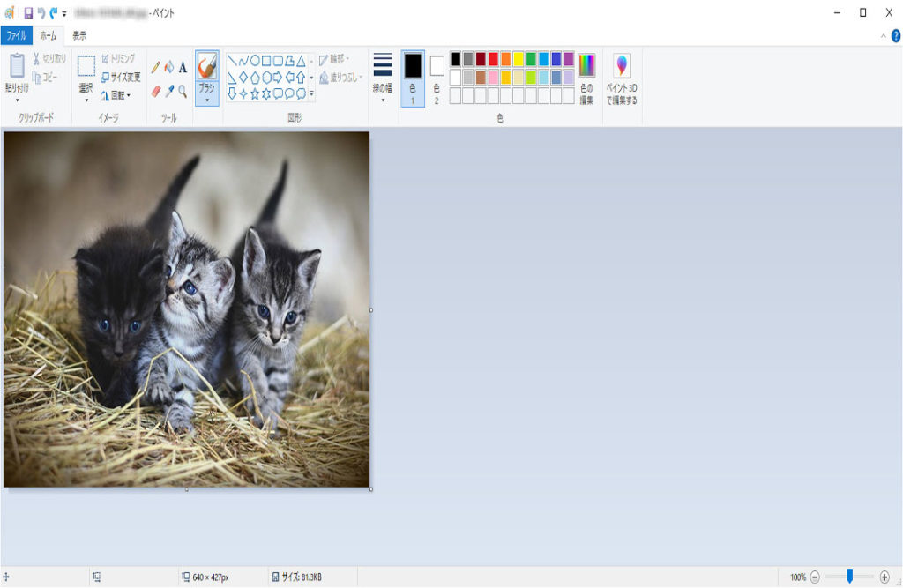The width and height of the screenshot is (903, 588).
Task: Select the Magnifier tool
Action: coord(183,91)
